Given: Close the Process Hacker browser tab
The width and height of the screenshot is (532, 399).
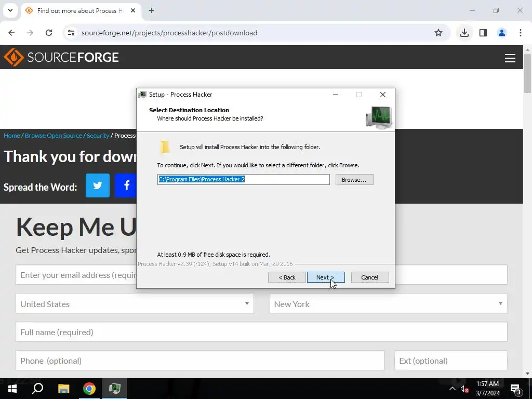Looking at the screenshot, I should [x=133, y=10].
